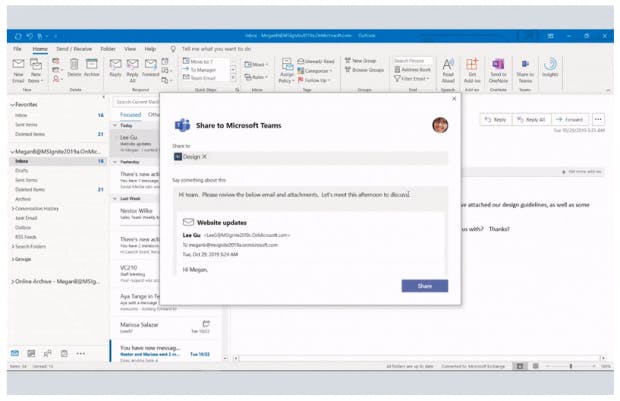The height and width of the screenshot is (401, 620).
Task: Remove Design channel from Share to field
Action: [204, 157]
